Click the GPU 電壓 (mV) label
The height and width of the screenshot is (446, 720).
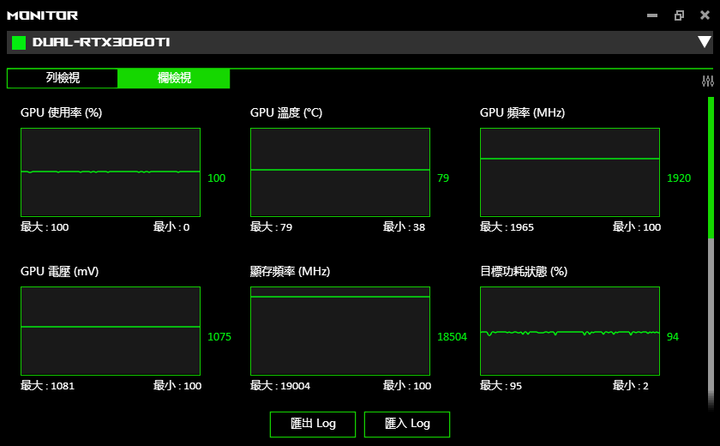pos(59,271)
